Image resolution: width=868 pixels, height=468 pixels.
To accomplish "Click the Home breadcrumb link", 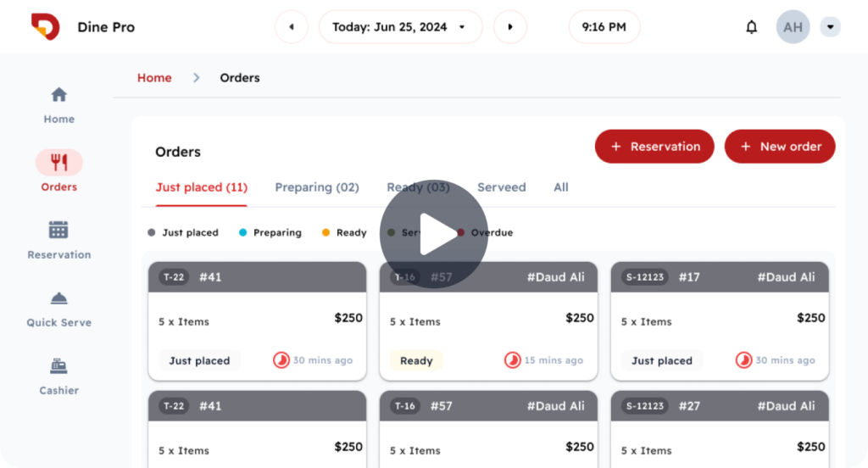I will coord(154,77).
